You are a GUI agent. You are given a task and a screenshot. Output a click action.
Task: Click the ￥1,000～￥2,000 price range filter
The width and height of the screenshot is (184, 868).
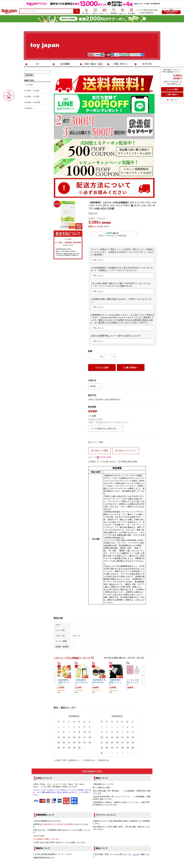point(37,91)
